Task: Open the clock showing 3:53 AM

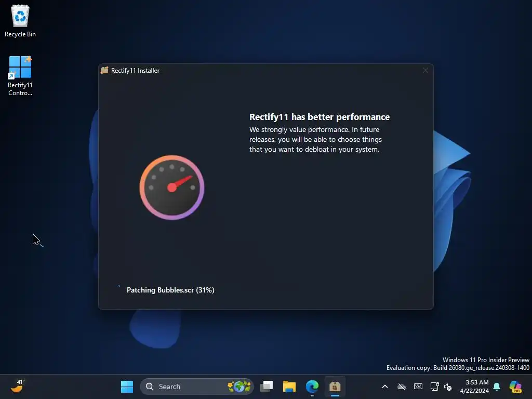Action: click(474, 387)
